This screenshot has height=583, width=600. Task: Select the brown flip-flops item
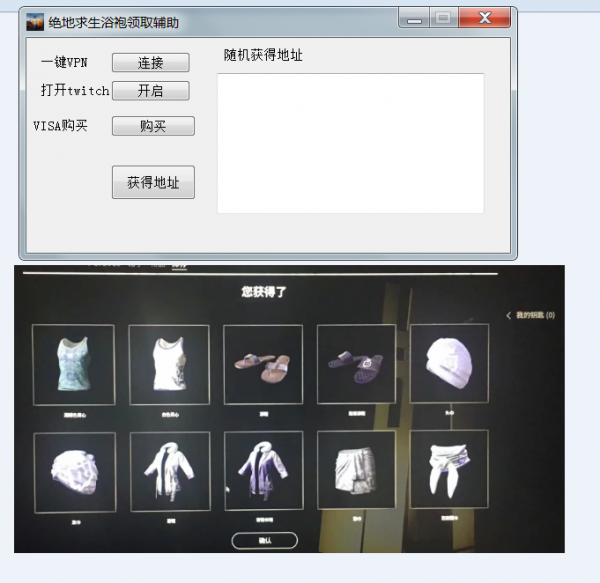coord(263,364)
